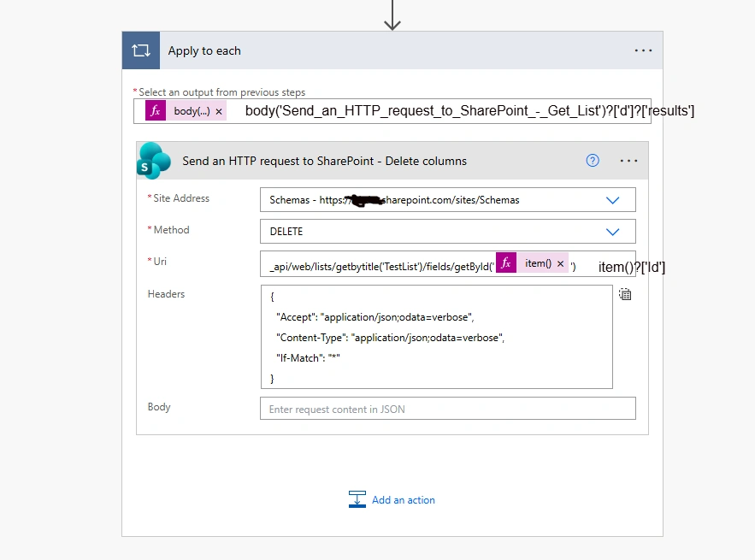
Task: Click the "Content-Type" header line
Action: click(391, 338)
